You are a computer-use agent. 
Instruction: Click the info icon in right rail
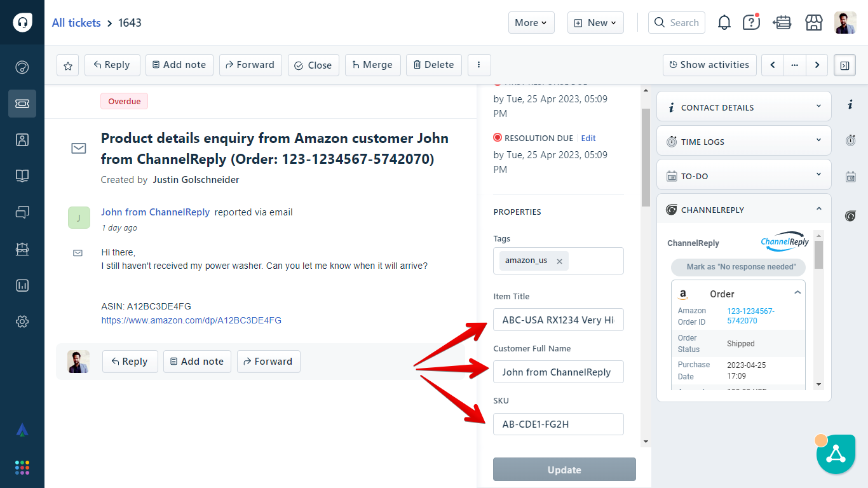(x=850, y=105)
